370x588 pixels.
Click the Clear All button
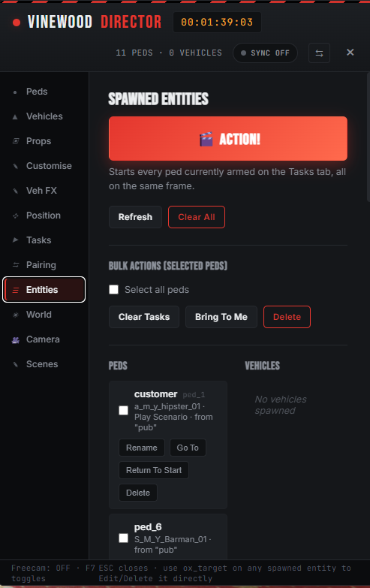point(197,217)
